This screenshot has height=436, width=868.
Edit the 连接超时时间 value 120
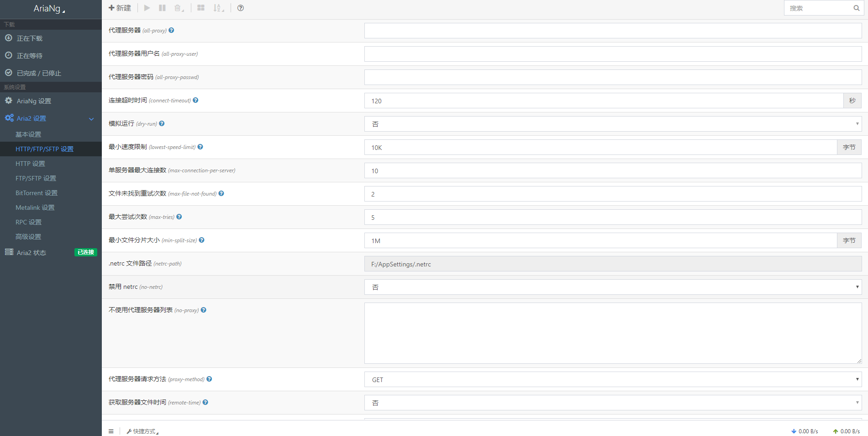604,101
